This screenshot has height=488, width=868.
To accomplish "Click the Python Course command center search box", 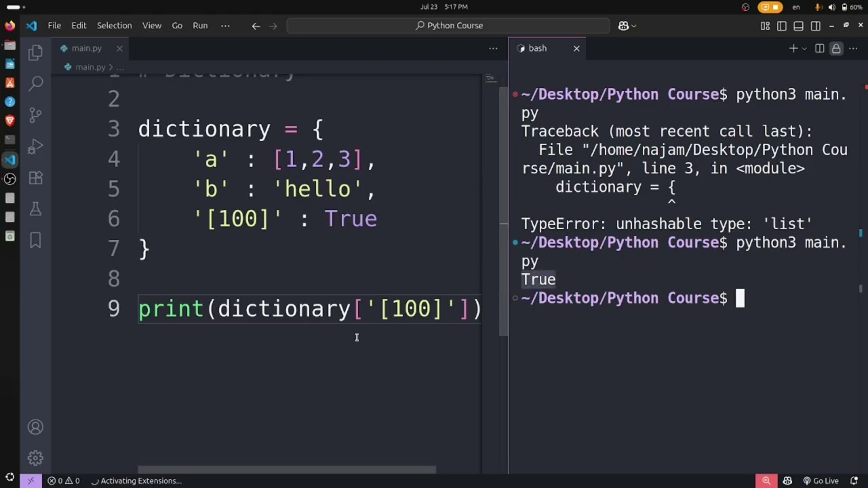I will click(x=448, y=26).
